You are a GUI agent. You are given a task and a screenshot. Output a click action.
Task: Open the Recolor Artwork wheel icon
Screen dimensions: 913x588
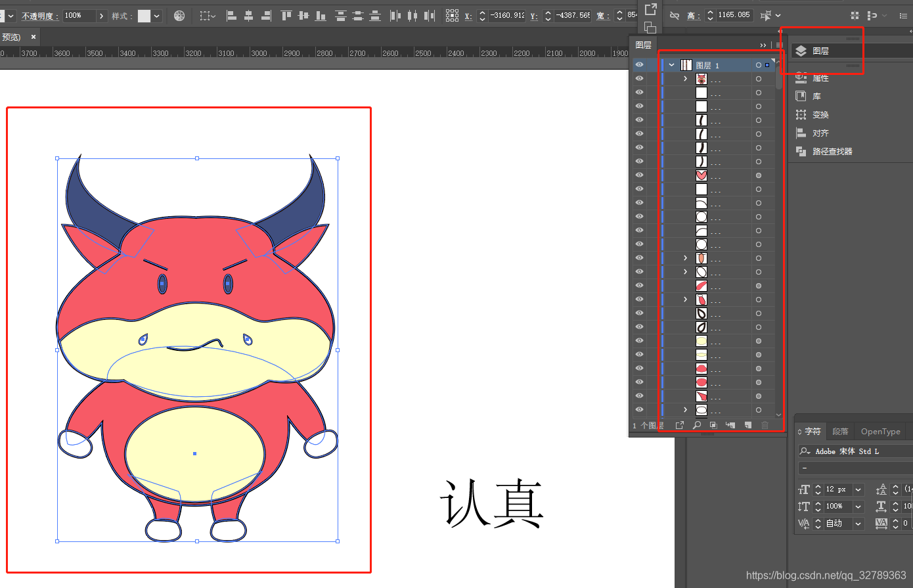179,16
